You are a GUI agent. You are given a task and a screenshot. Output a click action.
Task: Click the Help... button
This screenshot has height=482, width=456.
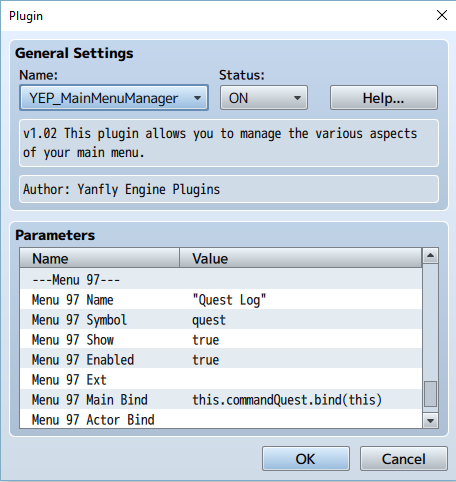coord(384,98)
